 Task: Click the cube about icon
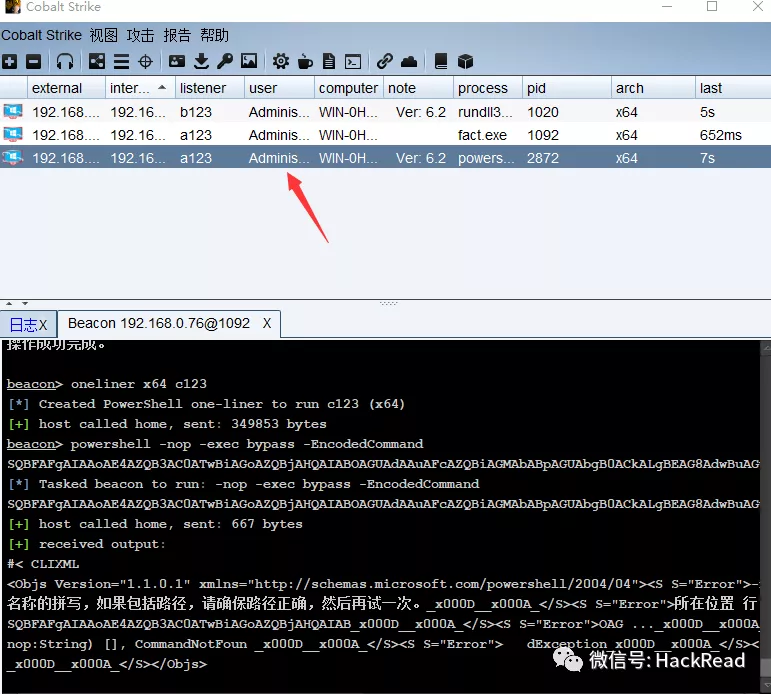coord(465,61)
